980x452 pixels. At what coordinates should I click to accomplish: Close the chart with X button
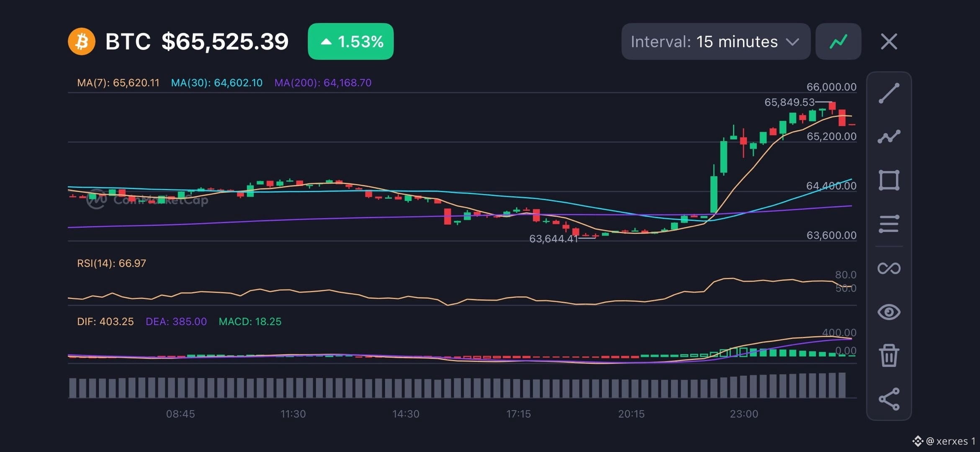tap(889, 41)
